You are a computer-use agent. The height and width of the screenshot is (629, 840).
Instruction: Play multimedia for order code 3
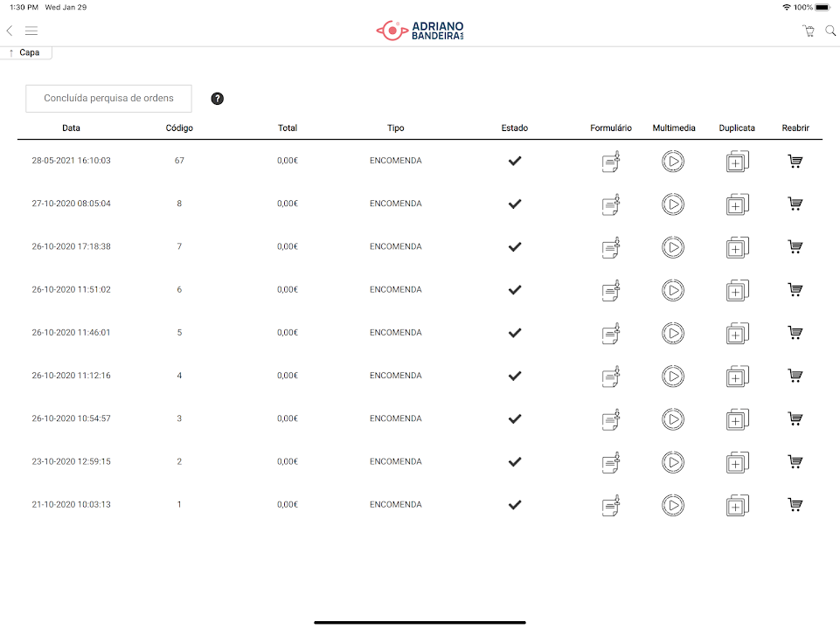click(672, 419)
